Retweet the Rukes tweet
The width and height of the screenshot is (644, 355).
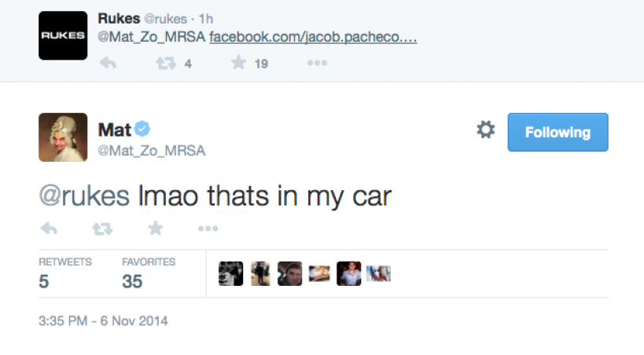click(164, 64)
